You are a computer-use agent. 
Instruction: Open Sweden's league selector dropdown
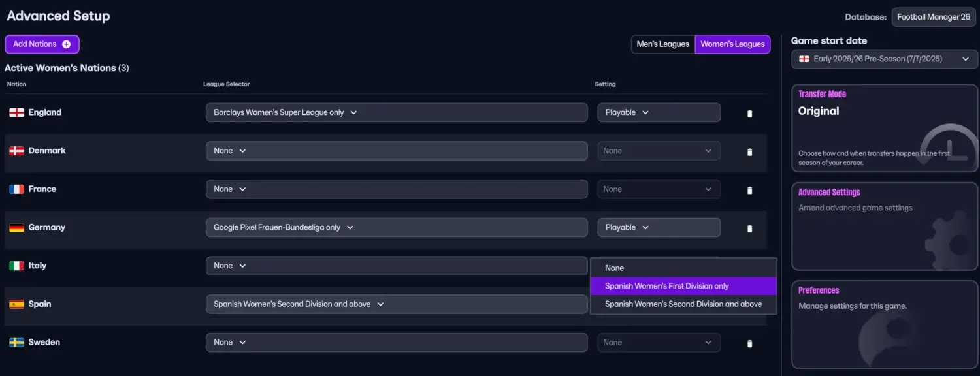(397, 342)
